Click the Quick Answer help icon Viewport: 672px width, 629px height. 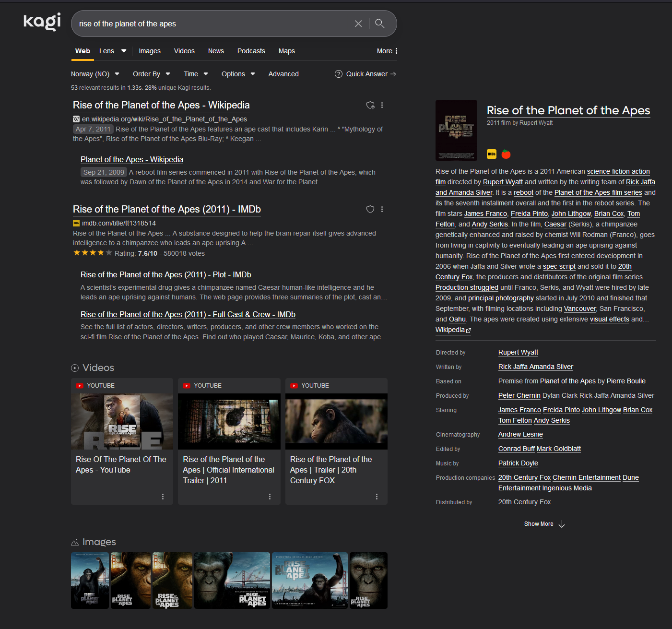pyautogui.click(x=339, y=74)
